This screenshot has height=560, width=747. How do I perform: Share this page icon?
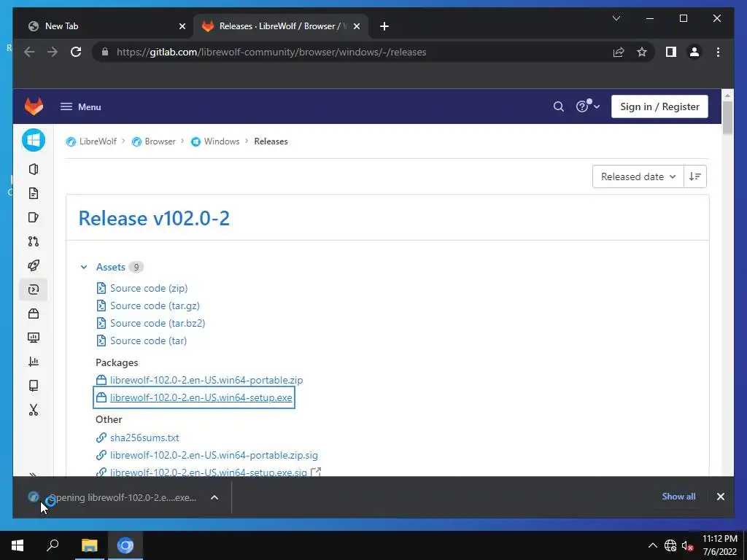coord(619,52)
